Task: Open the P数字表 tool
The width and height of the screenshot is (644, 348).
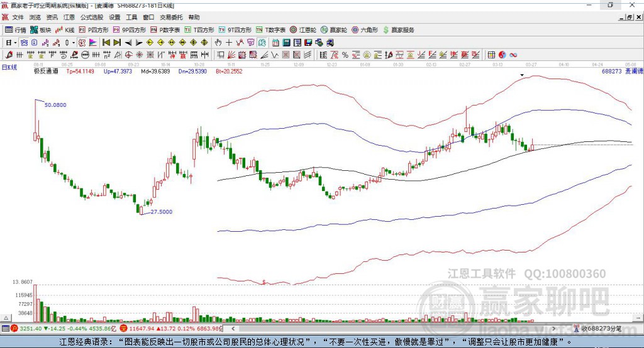Action: click(165, 30)
